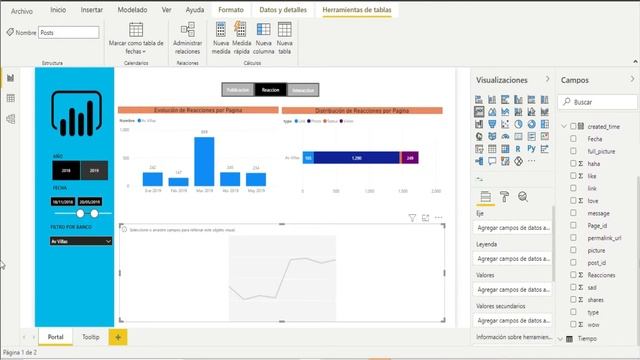Select the map visual
Screen dimensions: 640x360
point(479,136)
